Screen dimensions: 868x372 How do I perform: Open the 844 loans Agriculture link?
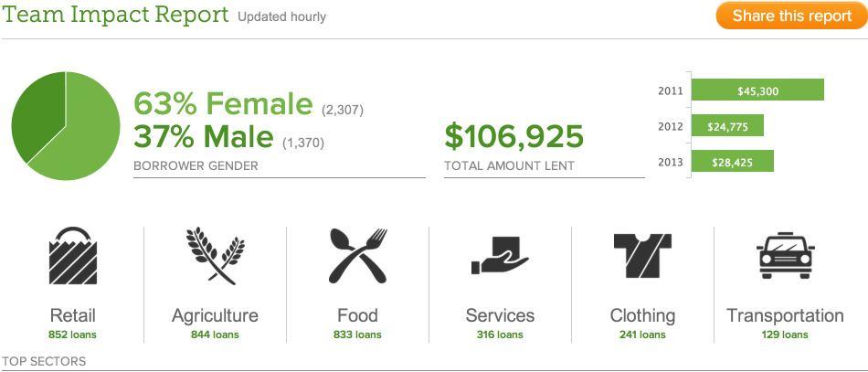coord(215,335)
